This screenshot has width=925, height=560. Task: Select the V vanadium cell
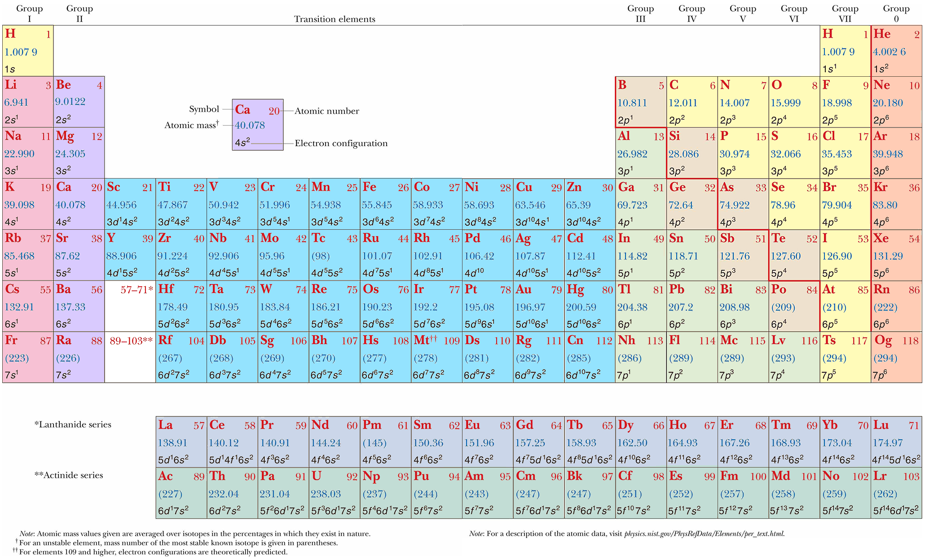(x=233, y=204)
